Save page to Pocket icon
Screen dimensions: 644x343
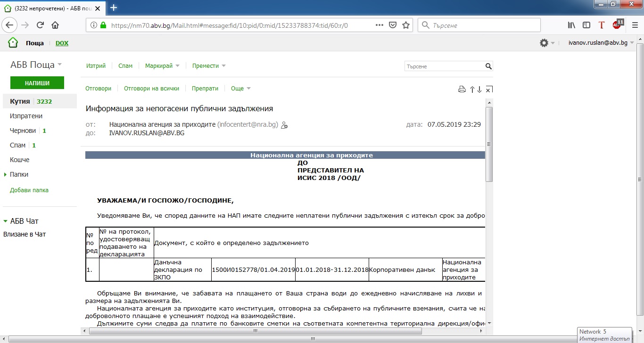point(393,25)
